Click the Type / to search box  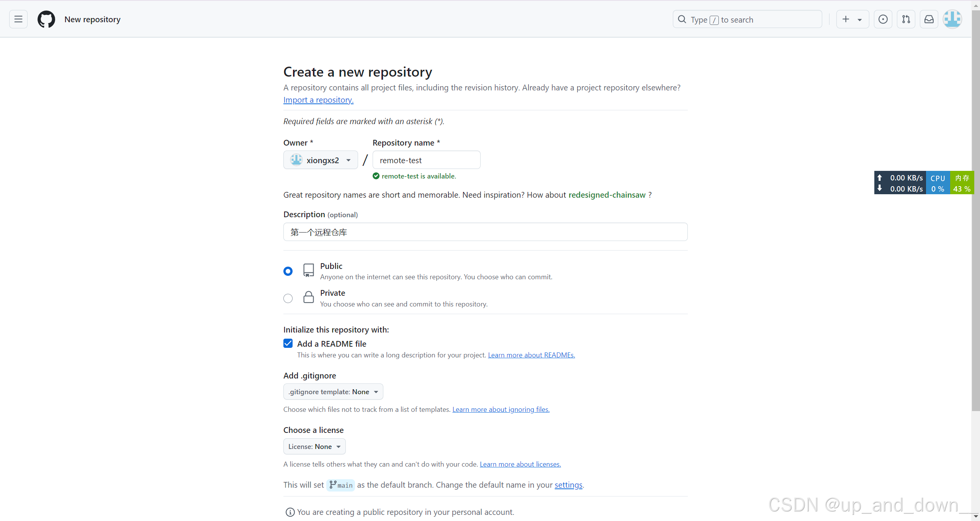pos(747,19)
